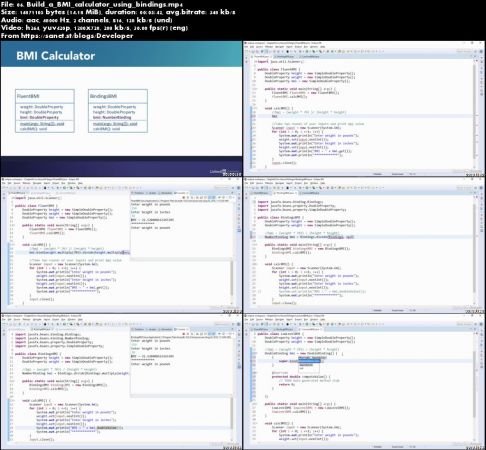
Task: Click the 'Video: h264, yuv420p' info line
Action: 94,28
